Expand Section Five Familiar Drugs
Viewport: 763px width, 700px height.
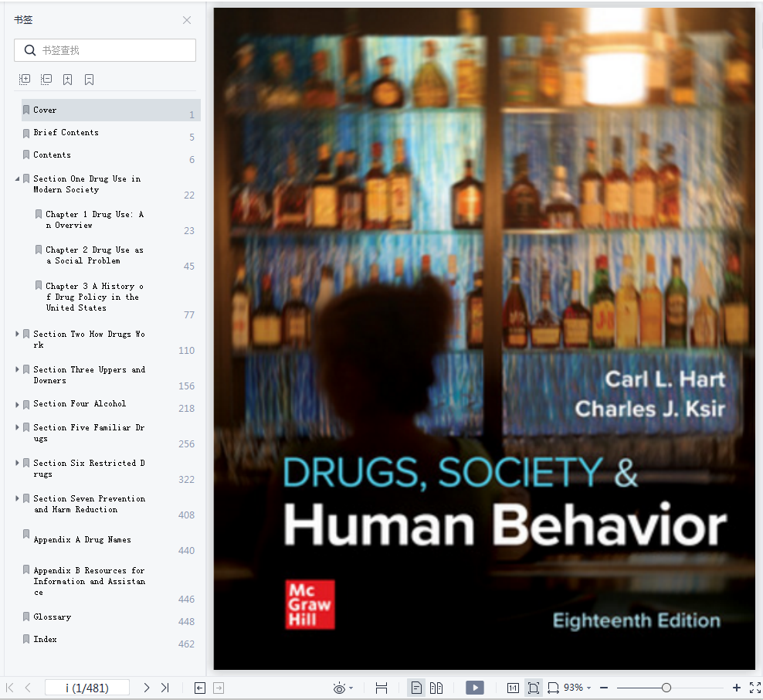17,427
